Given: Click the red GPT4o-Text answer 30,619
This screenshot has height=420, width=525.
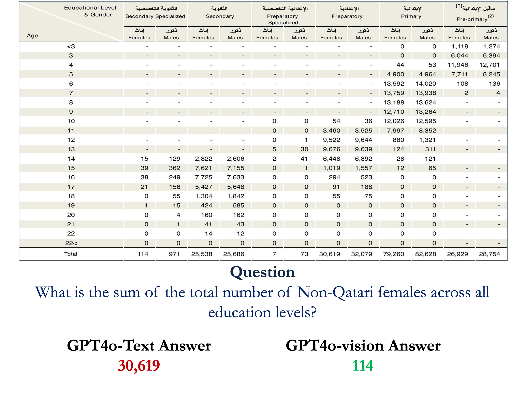Looking at the screenshot, I should coord(138,365).
